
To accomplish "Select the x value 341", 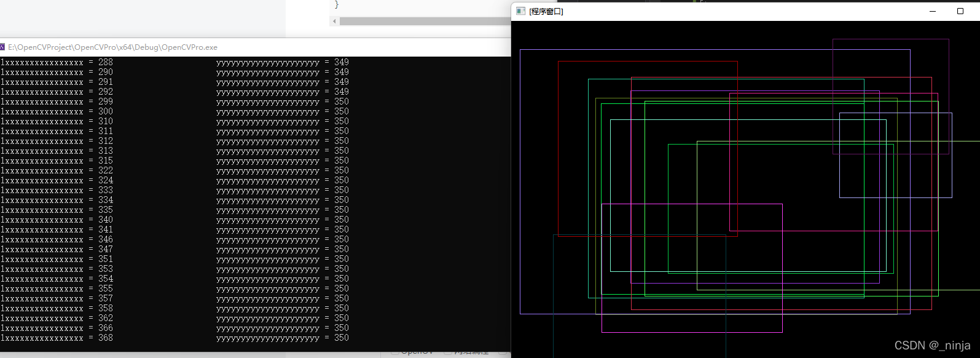I will point(106,229).
